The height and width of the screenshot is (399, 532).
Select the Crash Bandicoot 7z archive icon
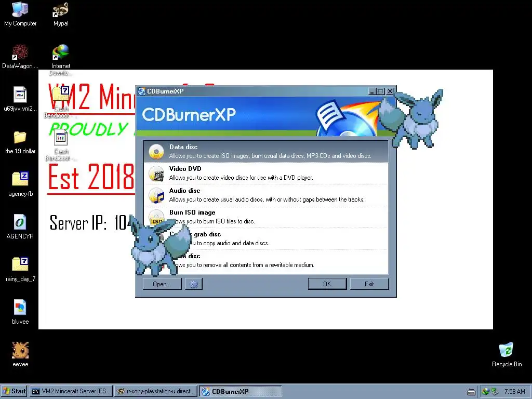click(61, 95)
